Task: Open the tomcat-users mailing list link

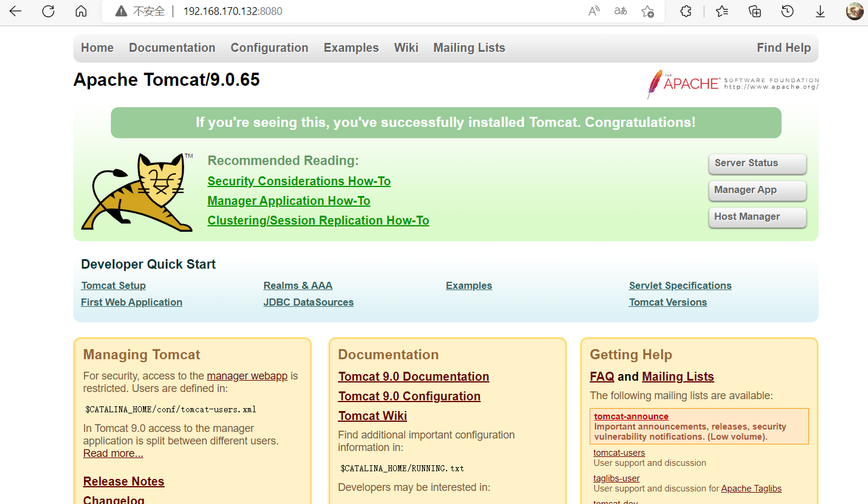Action: point(619,453)
